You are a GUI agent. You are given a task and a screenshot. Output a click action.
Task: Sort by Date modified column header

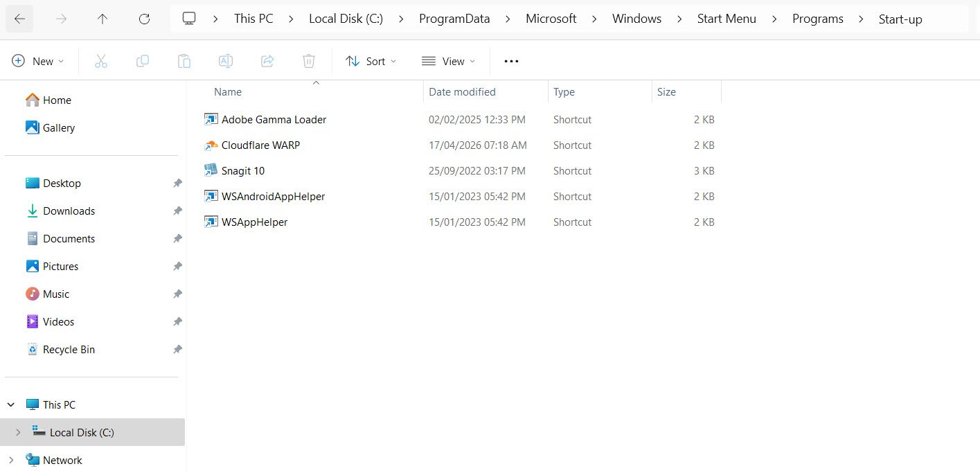462,92
